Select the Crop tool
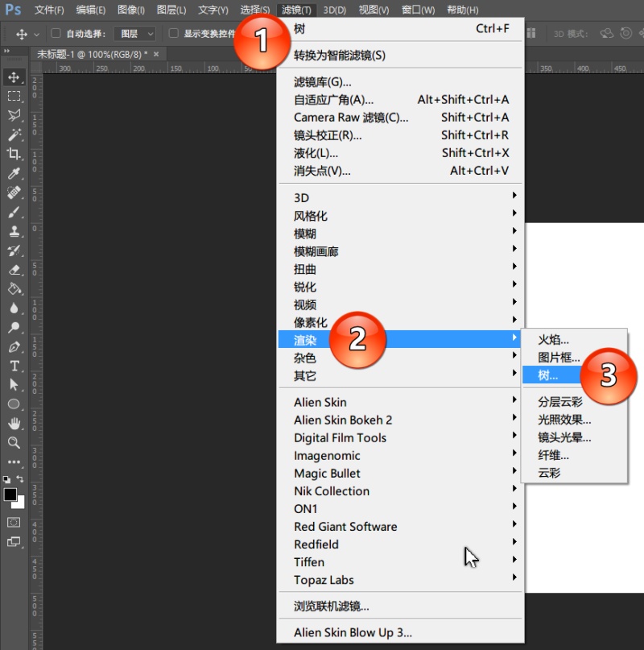This screenshot has width=644, height=650. click(x=14, y=154)
